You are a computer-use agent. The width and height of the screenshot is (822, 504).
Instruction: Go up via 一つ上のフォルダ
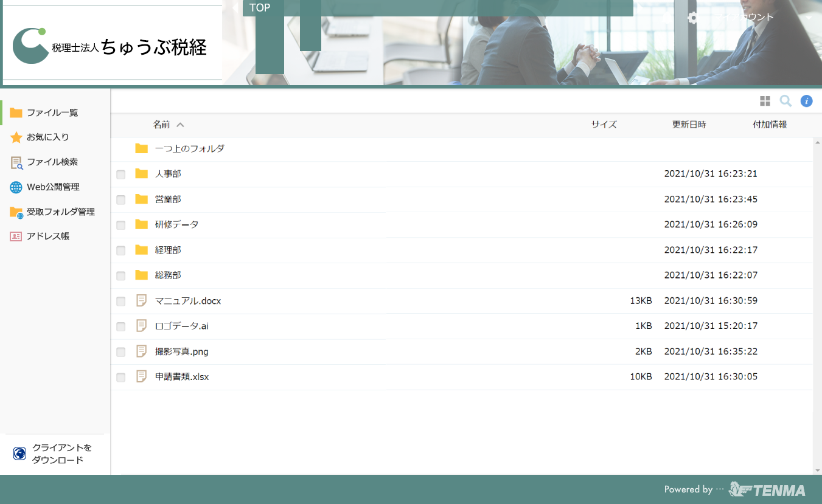pos(189,148)
